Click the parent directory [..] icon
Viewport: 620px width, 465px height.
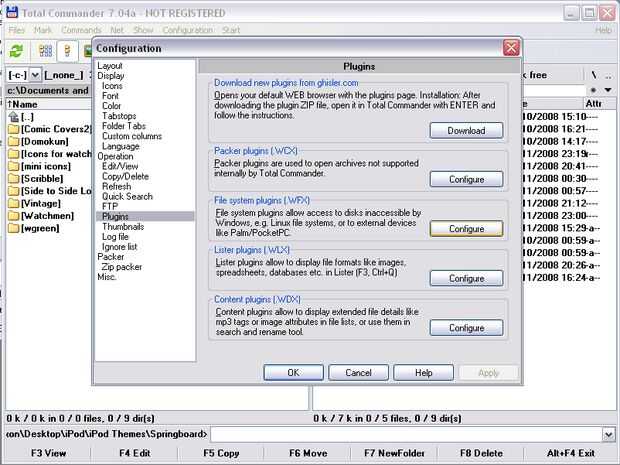13,117
